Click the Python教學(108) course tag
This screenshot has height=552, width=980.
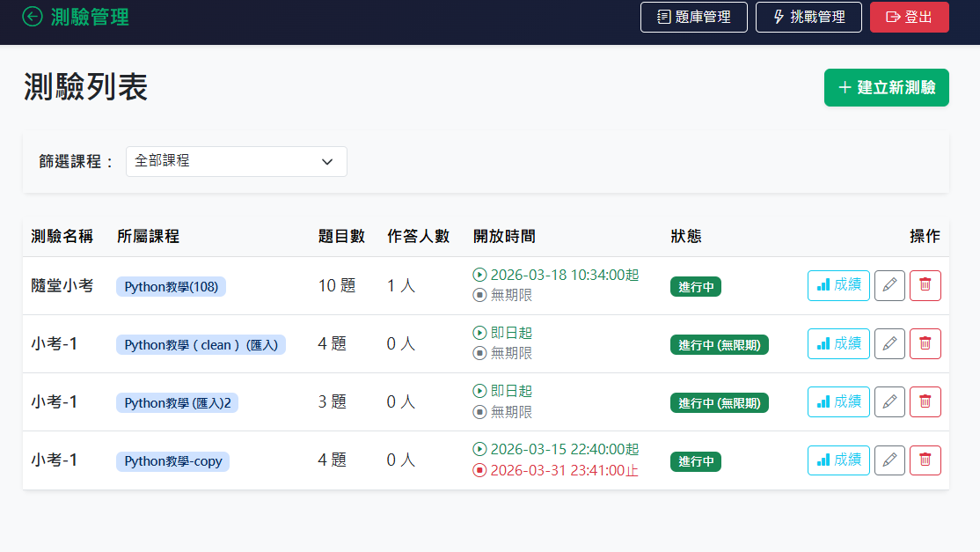tap(171, 286)
